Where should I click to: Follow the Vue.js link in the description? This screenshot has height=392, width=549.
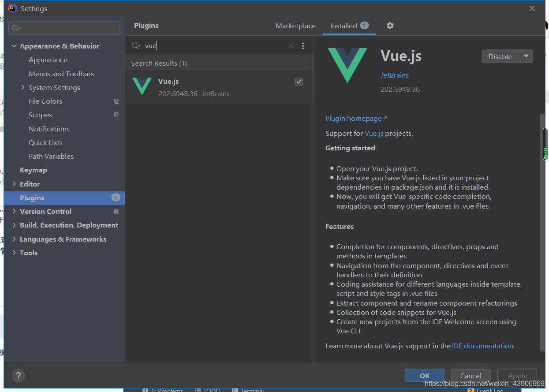374,133
